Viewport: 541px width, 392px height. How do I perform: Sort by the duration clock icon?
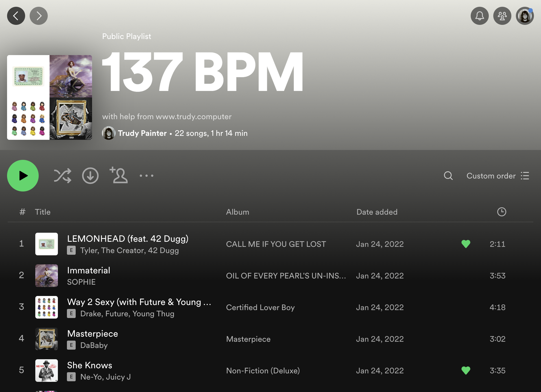pos(501,212)
